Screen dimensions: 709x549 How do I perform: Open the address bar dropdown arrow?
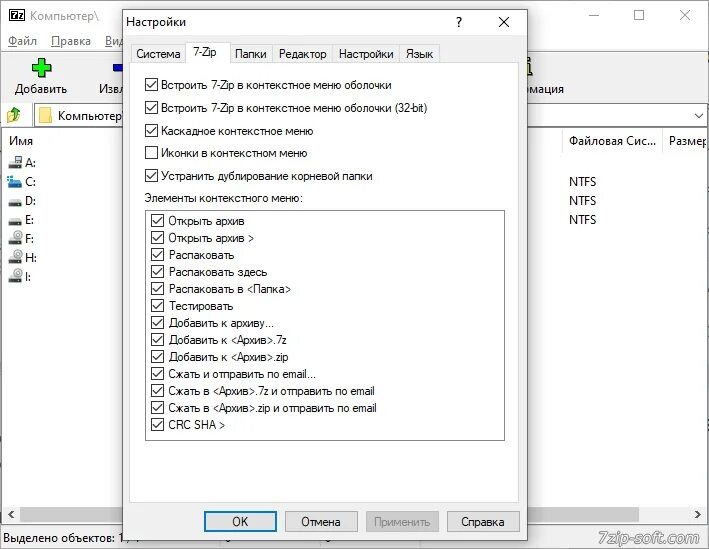click(x=699, y=116)
